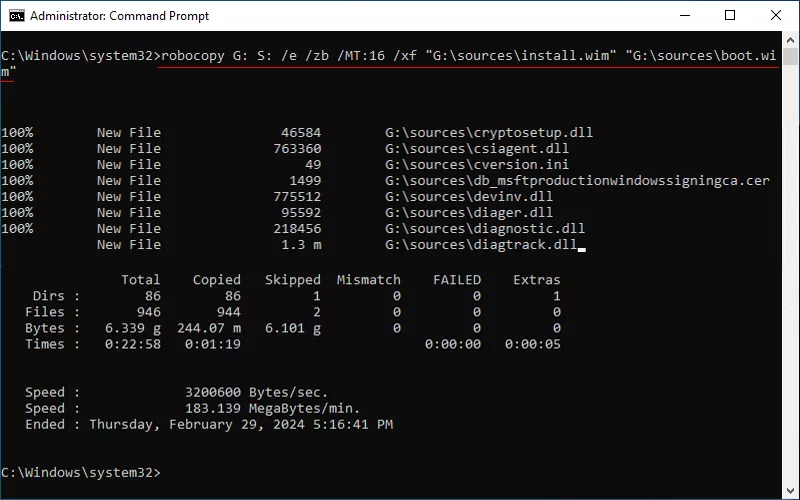Maximize the Command Prompt window
Image resolution: width=800 pixels, height=500 pixels.
[x=730, y=15]
